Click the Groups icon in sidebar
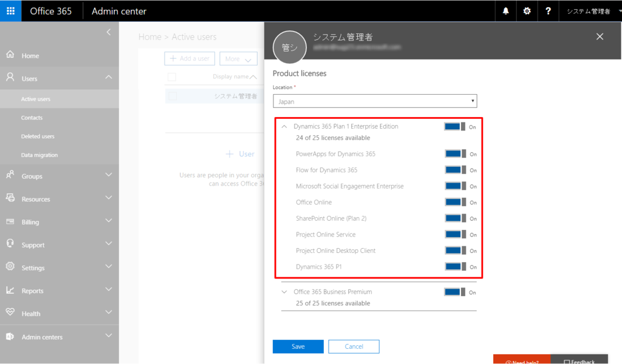This screenshot has width=622, height=364. 10,174
